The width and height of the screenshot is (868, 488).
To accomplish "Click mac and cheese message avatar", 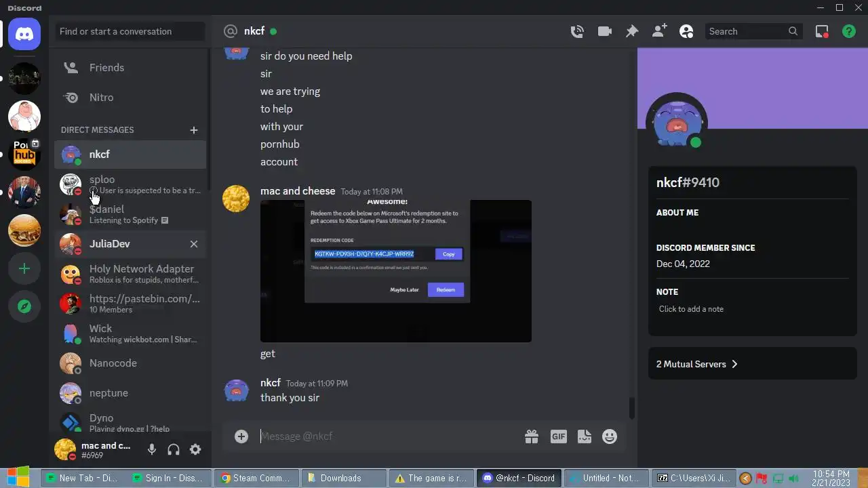I will (x=236, y=199).
